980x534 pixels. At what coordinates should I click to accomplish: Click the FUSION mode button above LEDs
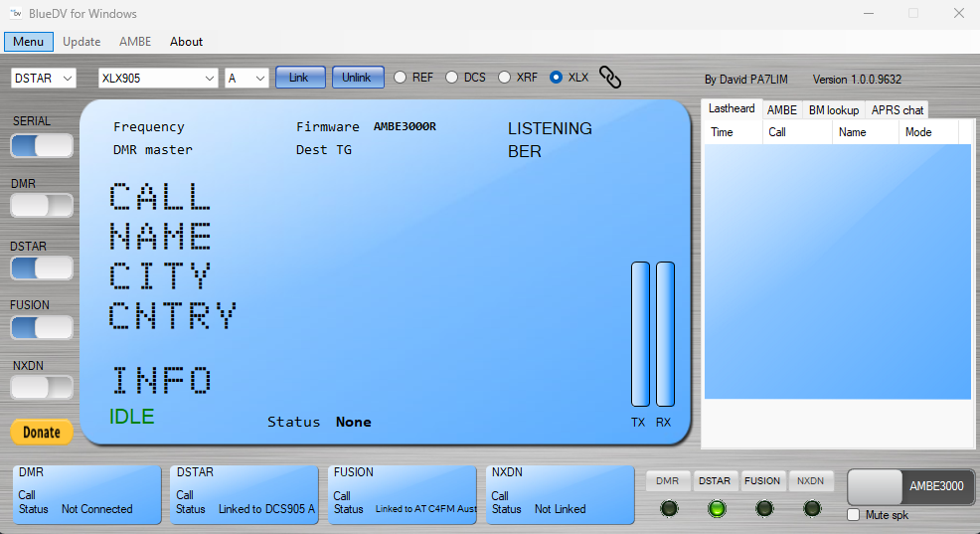pos(762,481)
